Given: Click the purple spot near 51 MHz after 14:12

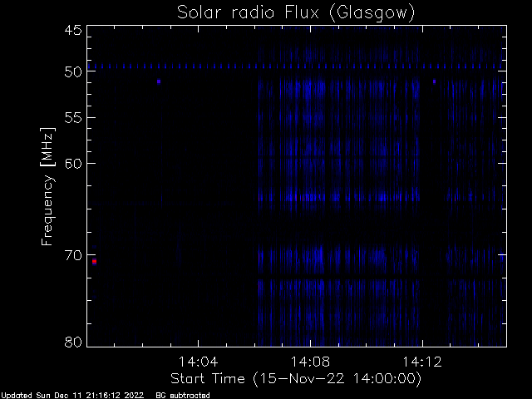Looking at the screenshot, I should (x=434, y=81).
